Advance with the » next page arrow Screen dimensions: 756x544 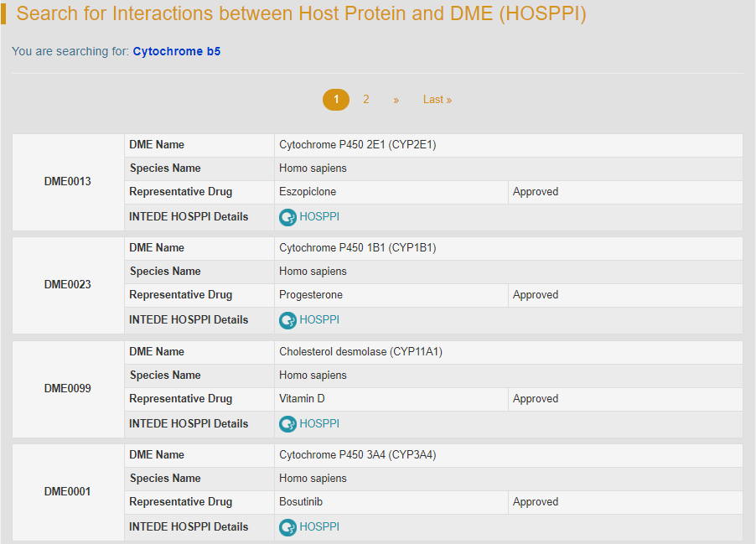tap(396, 100)
